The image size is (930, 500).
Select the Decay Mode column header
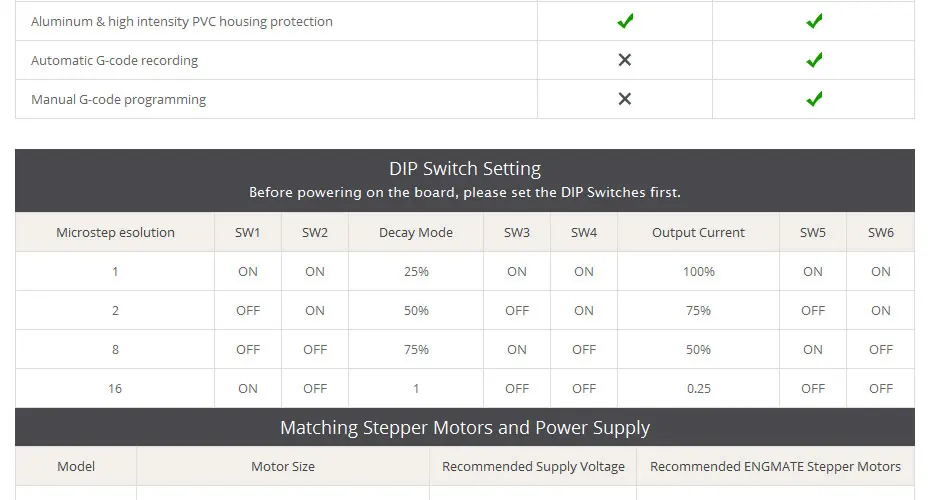416,232
